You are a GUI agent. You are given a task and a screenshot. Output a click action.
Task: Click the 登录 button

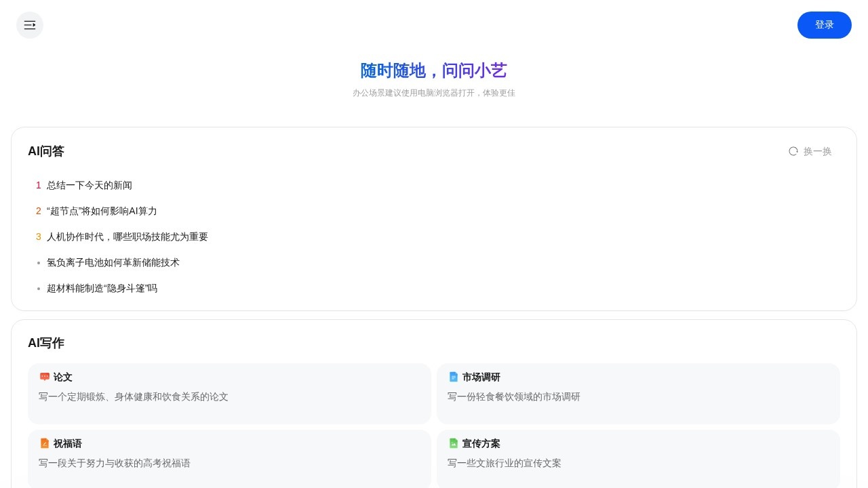(x=825, y=25)
